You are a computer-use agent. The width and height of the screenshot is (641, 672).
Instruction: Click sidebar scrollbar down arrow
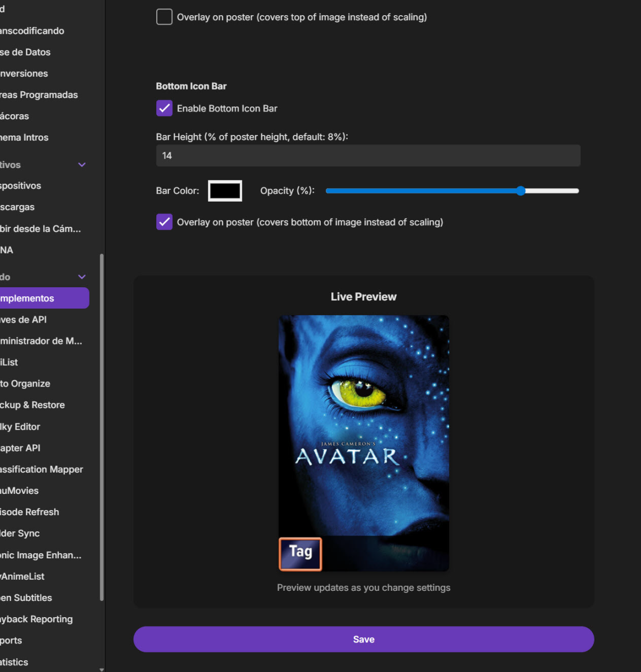[x=101, y=669]
